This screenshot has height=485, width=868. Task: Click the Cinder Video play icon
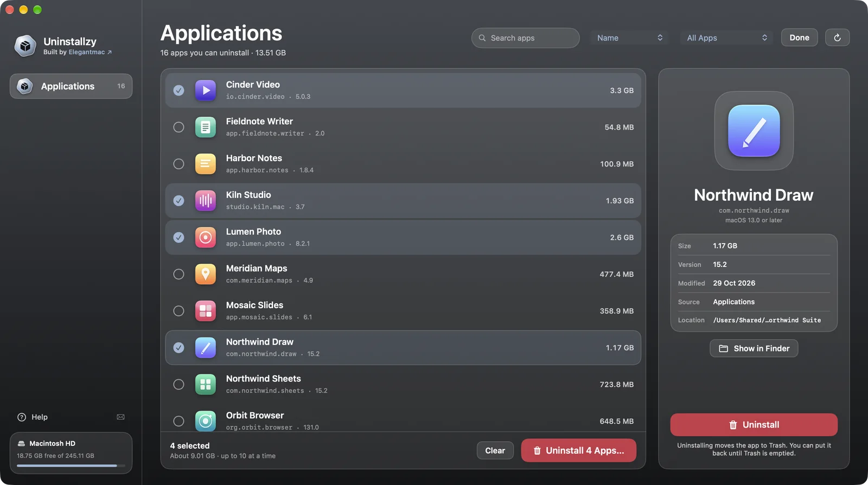click(206, 91)
